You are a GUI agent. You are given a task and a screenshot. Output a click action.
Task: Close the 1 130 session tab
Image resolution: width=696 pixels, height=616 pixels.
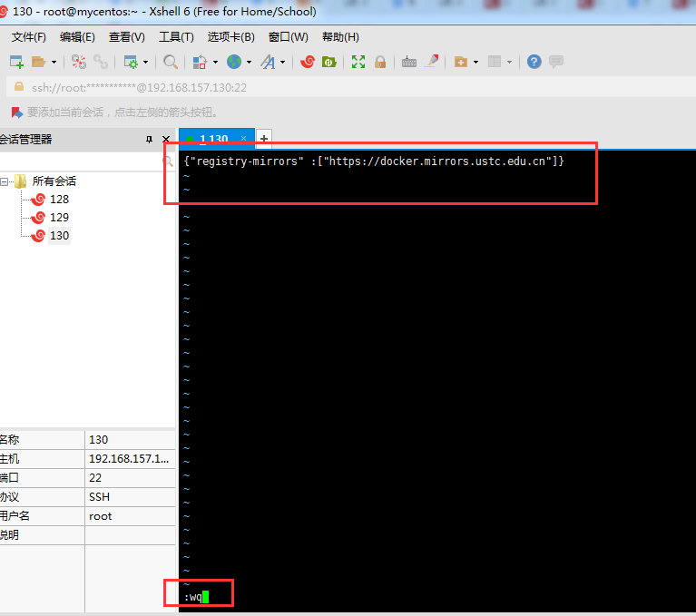(244, 139)
